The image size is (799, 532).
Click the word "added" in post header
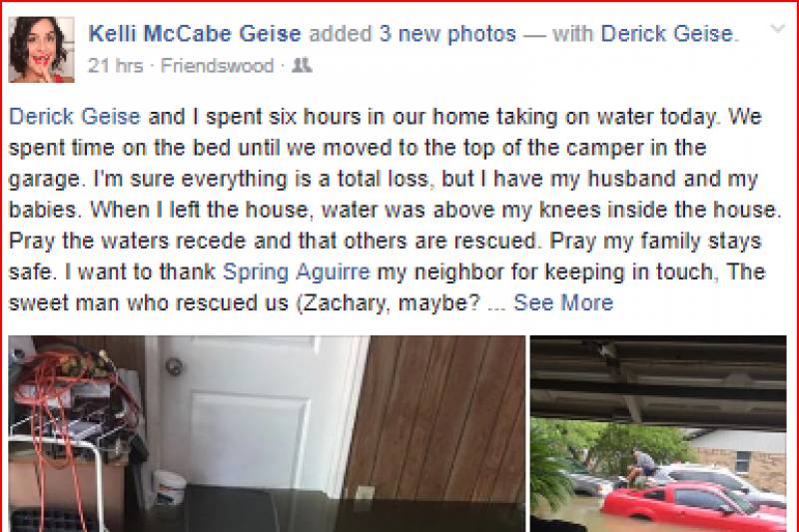pos(341,34)
